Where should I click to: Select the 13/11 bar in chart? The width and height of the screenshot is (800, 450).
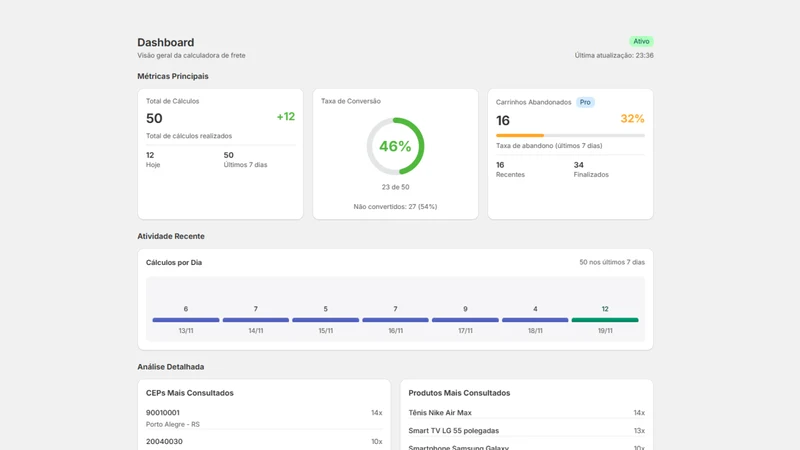pos(186,320)
